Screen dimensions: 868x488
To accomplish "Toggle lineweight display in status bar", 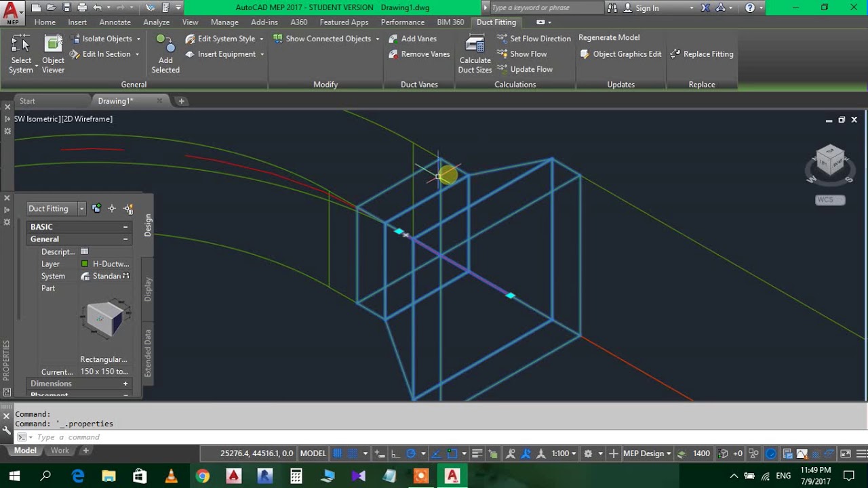I will coord(477,453).
